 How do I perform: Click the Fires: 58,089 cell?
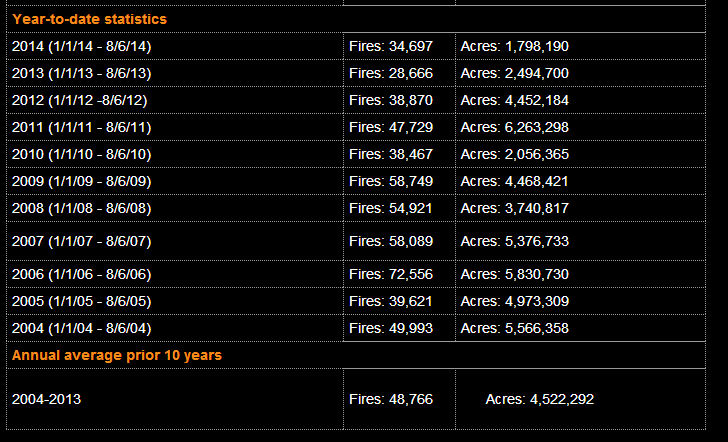(x=391, y=241)
